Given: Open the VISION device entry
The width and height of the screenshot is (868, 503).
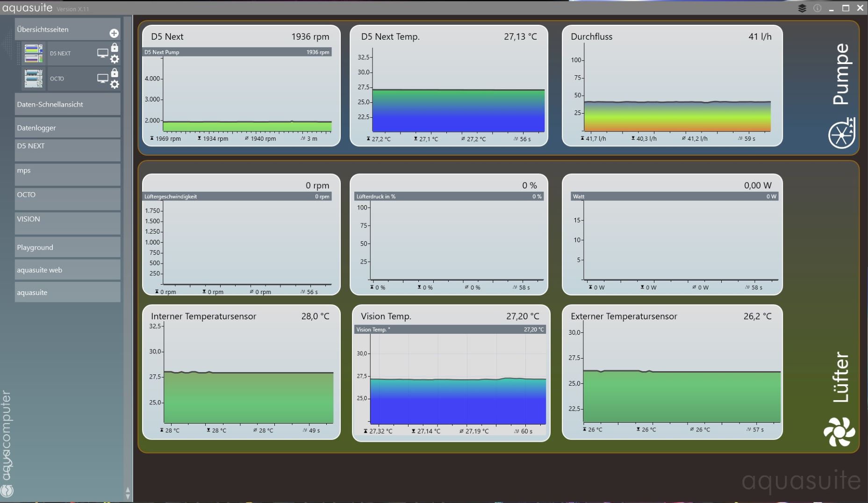Looking at the screenshot, I should coord(67,223).
